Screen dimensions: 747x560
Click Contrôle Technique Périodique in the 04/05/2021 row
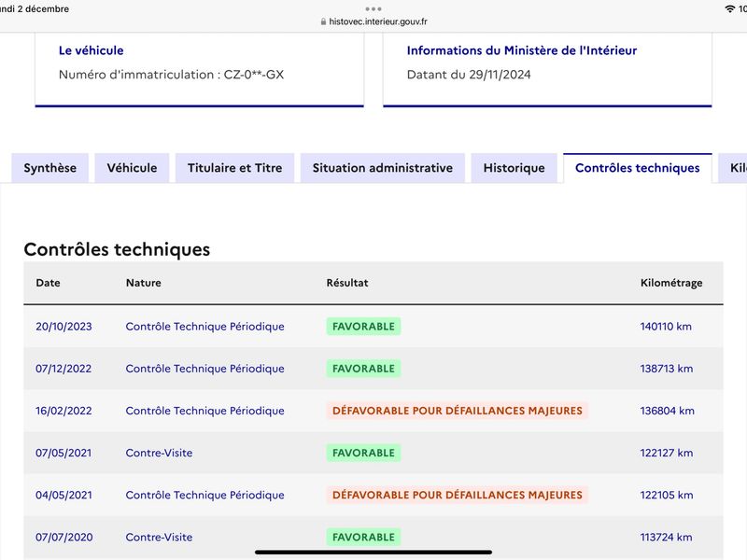(x=204, y=496)
